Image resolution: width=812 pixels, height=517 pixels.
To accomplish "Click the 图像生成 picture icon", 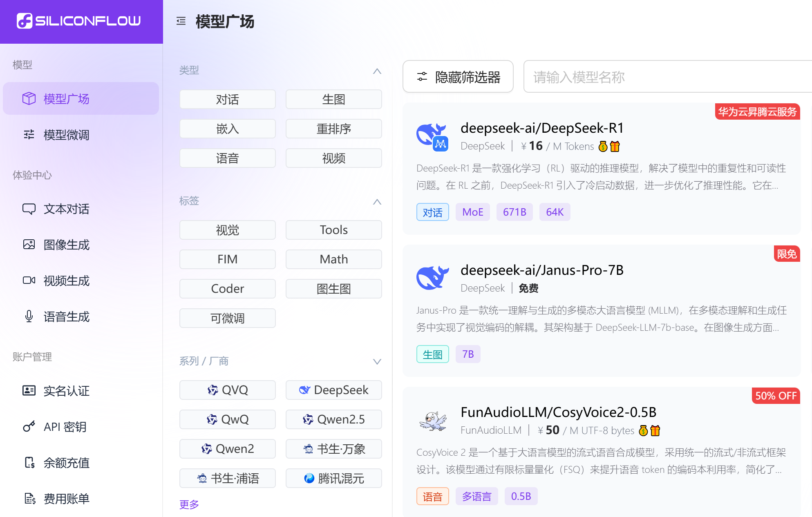I will pyautogui.click(x=29, y=245).
